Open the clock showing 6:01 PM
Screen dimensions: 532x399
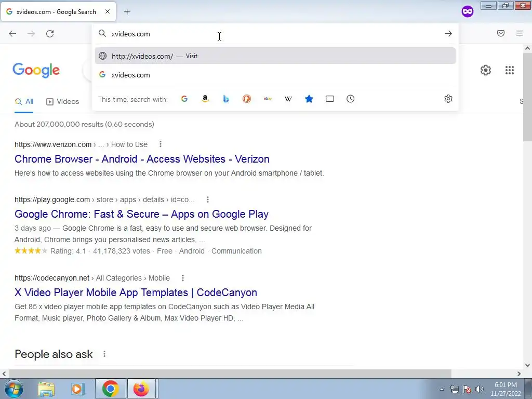[506, 389]
